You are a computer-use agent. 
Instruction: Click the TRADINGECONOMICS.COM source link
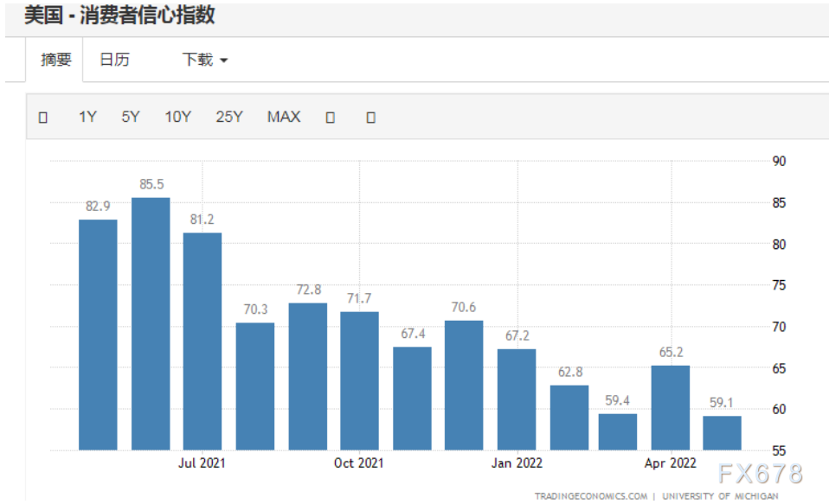point(590,496)
